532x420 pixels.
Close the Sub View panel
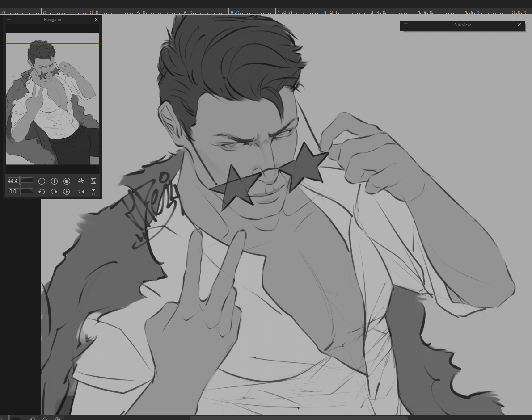(x=519, y=25)
